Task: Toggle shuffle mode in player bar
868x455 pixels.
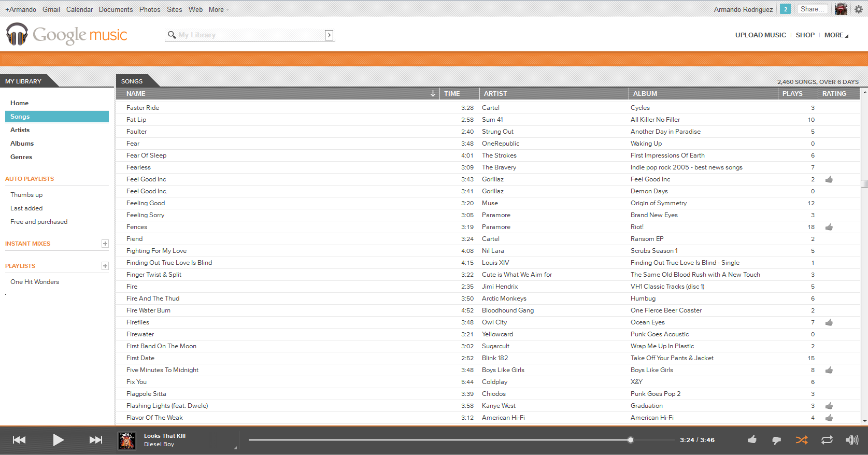Action: click(x=802, y=440)
